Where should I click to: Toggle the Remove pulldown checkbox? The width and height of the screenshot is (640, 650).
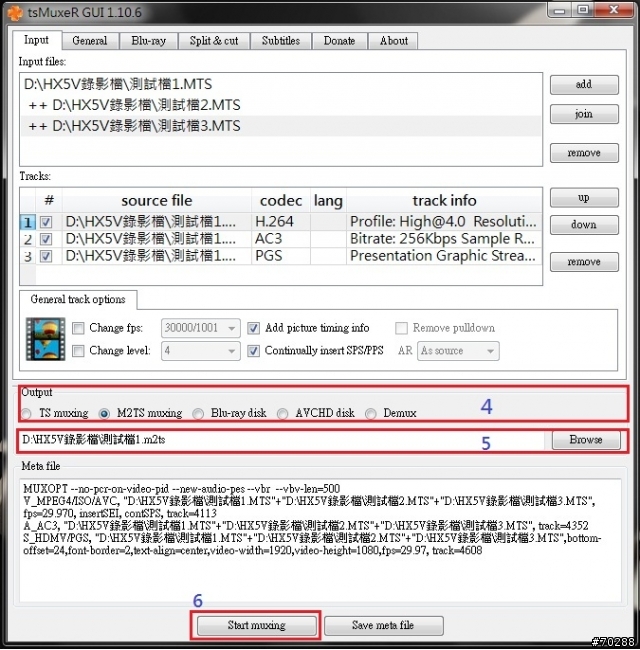pyautogui.click(x=401, y=328)
